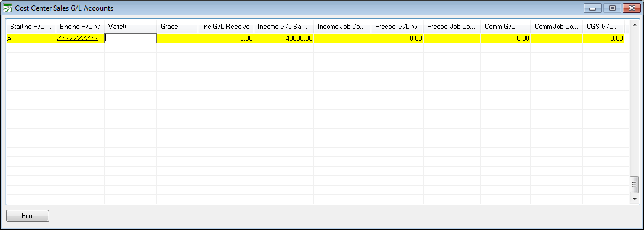
Task: Click the Grade column header
Action: coord(177,27)
